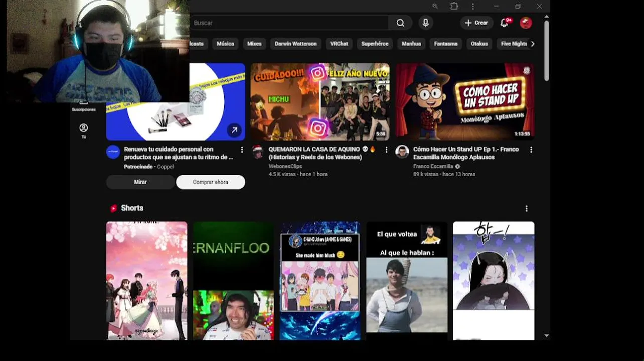Image resolution: width=644 pixels, height=361 pixels.
Task: Click the Franco Escamilla channel avatar
Action: coord(402,152)
